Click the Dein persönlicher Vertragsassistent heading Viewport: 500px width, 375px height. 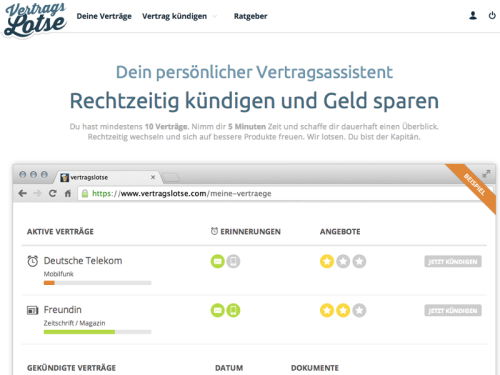(x=254, y=72)
